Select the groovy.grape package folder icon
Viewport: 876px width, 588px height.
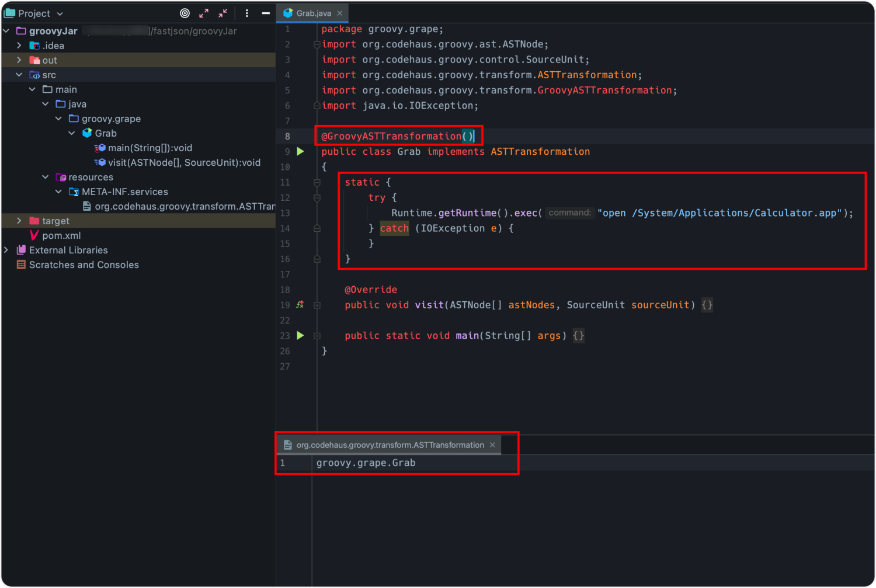click(74, 119)
